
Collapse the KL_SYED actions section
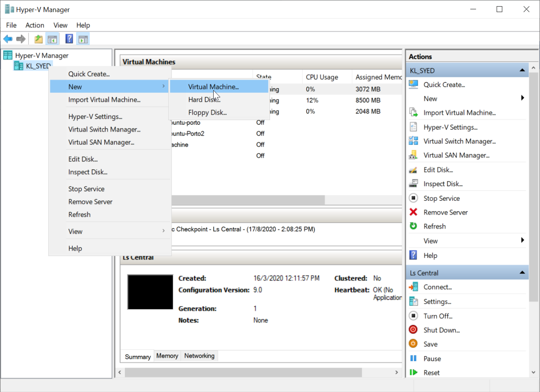coord(522,71)
